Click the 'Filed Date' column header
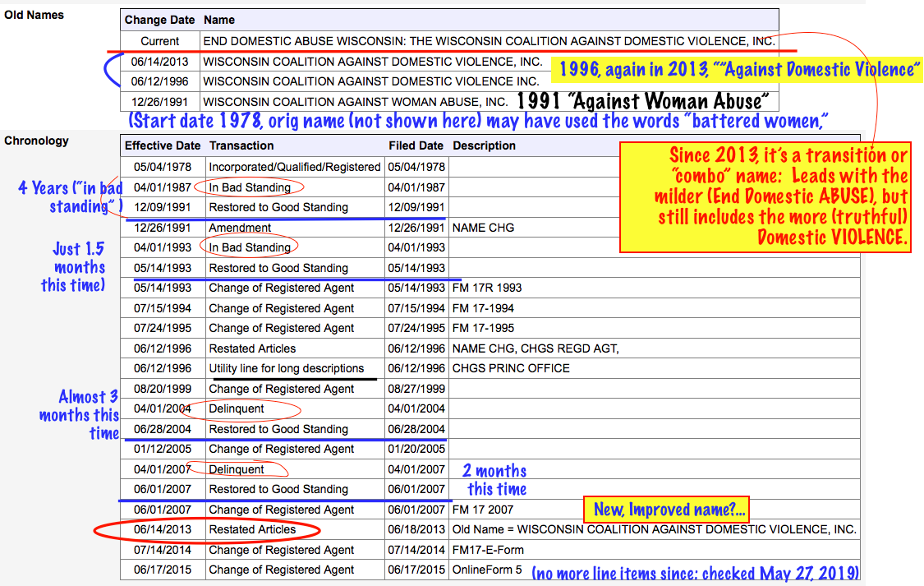924x586 pixels. point(416,145)
